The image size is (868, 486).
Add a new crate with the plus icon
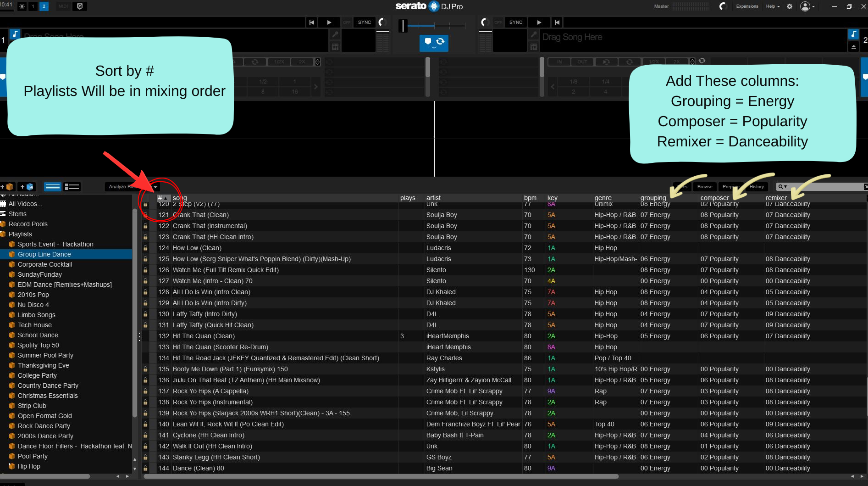7,187
